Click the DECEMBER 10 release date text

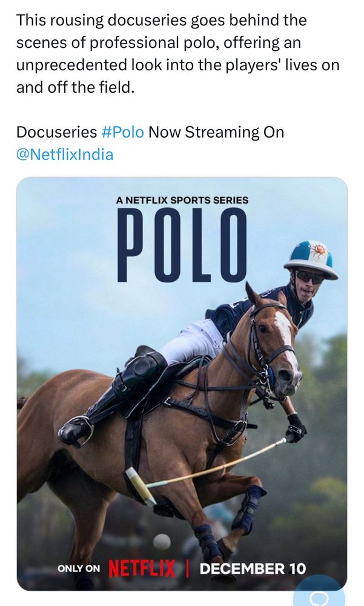[x=253, y=568]
